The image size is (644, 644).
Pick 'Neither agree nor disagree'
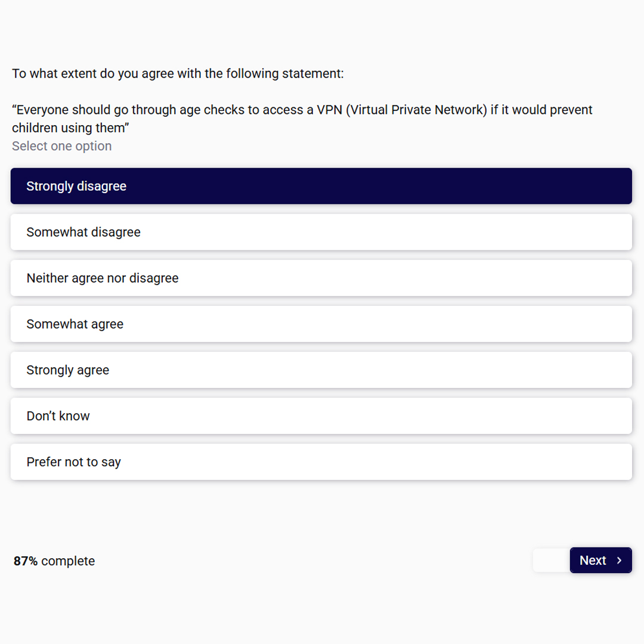[321, 278]
